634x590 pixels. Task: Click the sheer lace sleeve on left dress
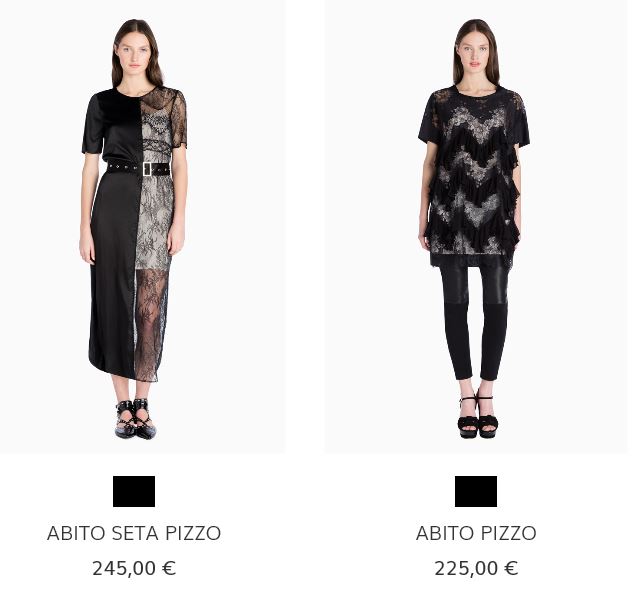coord(179,119)
